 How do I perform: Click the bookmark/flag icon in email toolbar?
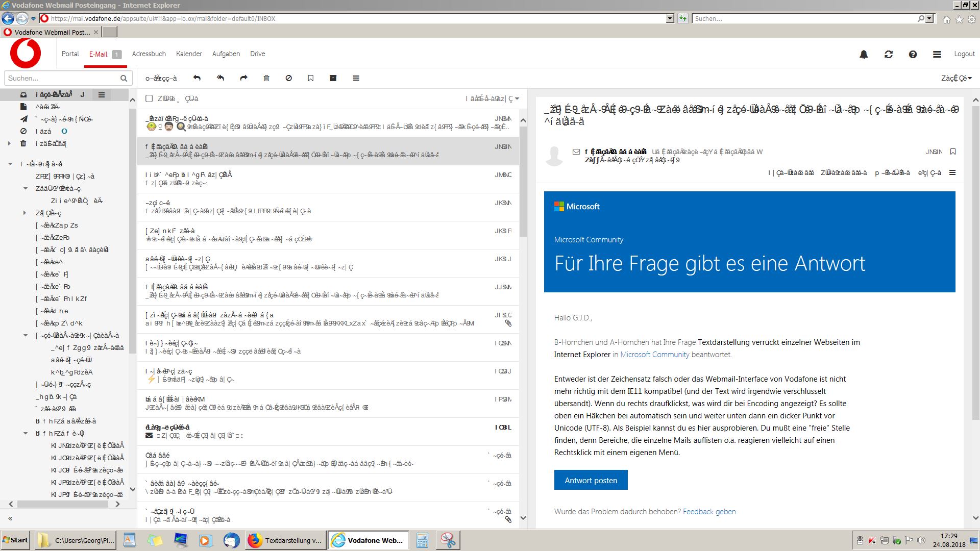pyautogui.click(x=310, y=78)
